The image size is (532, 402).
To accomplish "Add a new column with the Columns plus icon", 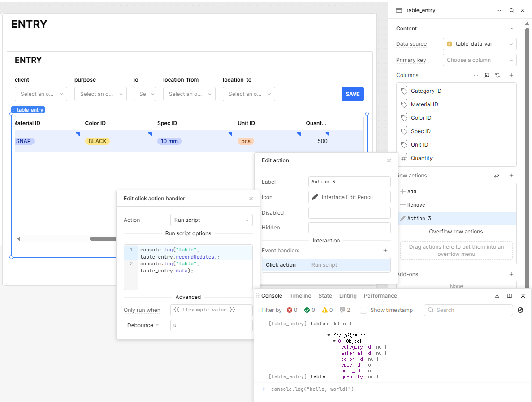I will click(x=511, y=75).
